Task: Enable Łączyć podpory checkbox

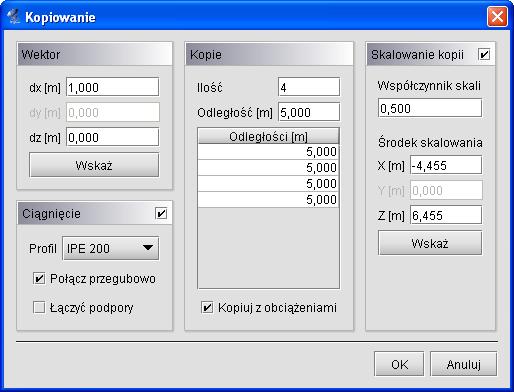Action: [x=39, y=307]
